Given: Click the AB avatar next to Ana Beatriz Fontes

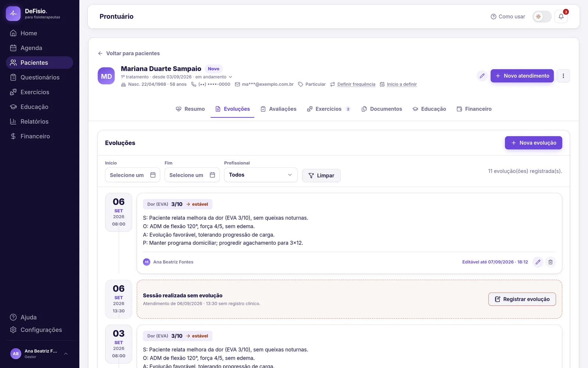Looking at the screenshot, I should coord(147,262).
